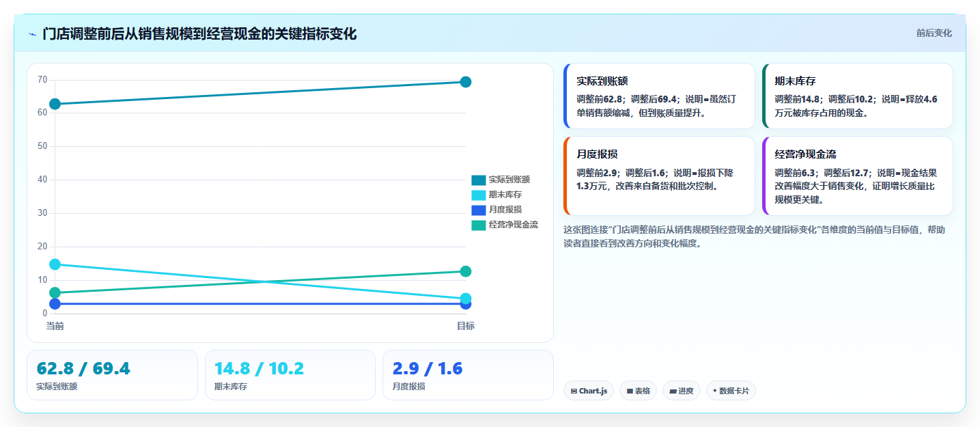The width and height of the screenshot is (980, 427).
Task: Select the 2.9 / 1.6 stat card
Action: coord(468,375)
